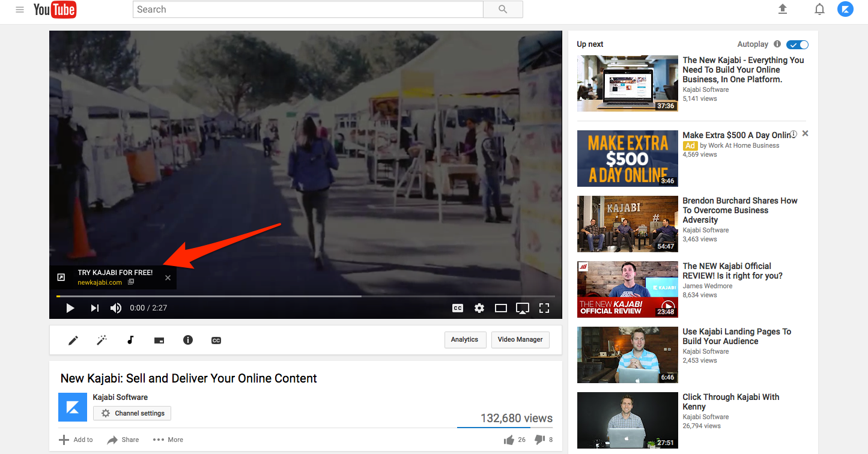Open Click Through Kajabi With Kenny title
868x454 pixels.
(730, 402)
